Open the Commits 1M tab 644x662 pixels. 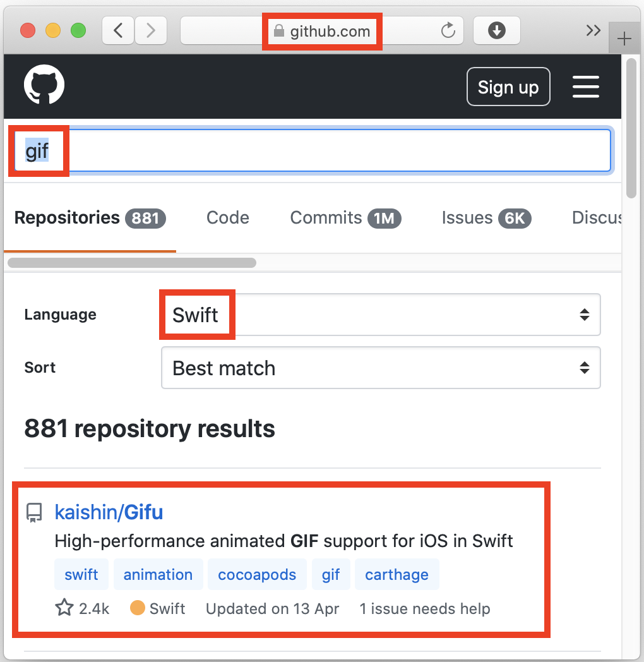(x=345, y=218)
